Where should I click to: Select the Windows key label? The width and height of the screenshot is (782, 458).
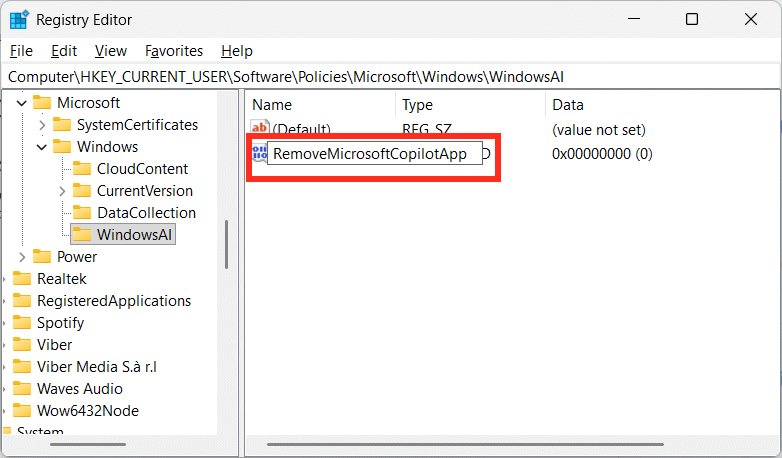tap(107, 147)
